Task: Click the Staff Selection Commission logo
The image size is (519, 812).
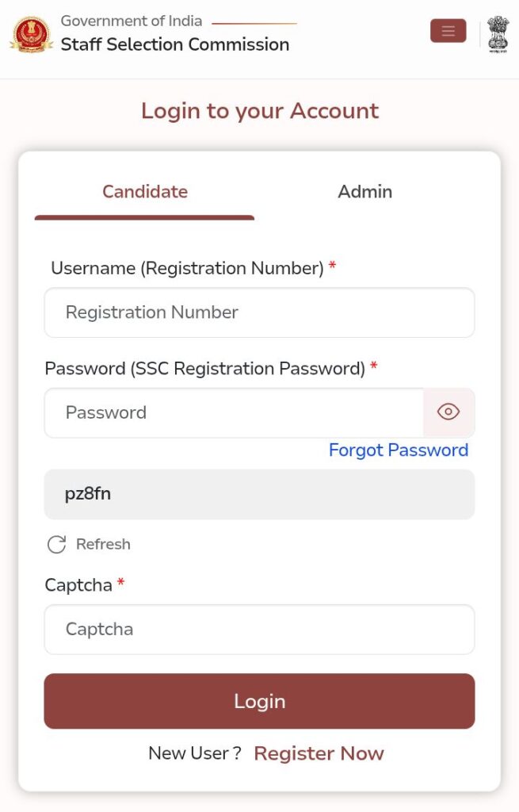Action: [31, 34]
